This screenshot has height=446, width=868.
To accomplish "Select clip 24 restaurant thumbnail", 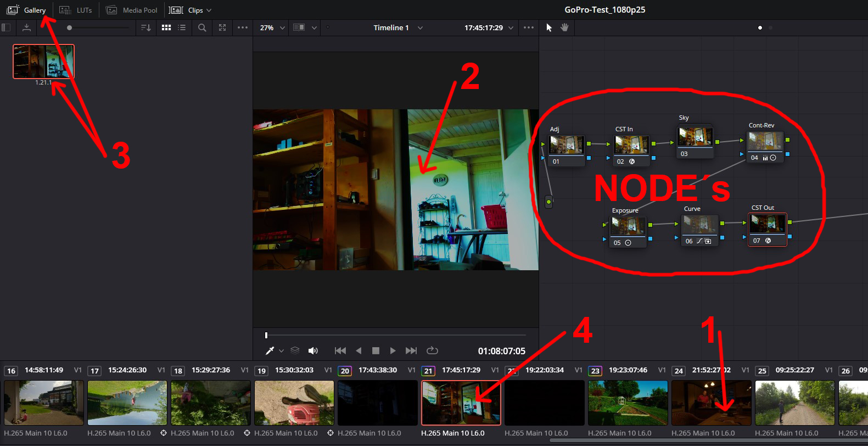I will (x=712, y=403).
